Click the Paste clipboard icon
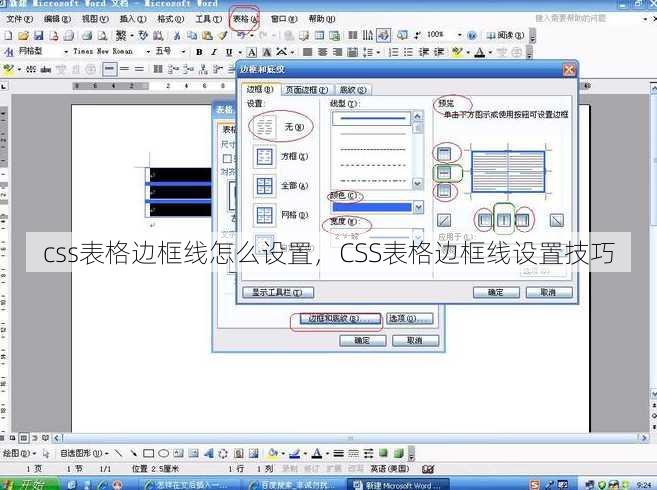657x490 pixels. point(207,36)
